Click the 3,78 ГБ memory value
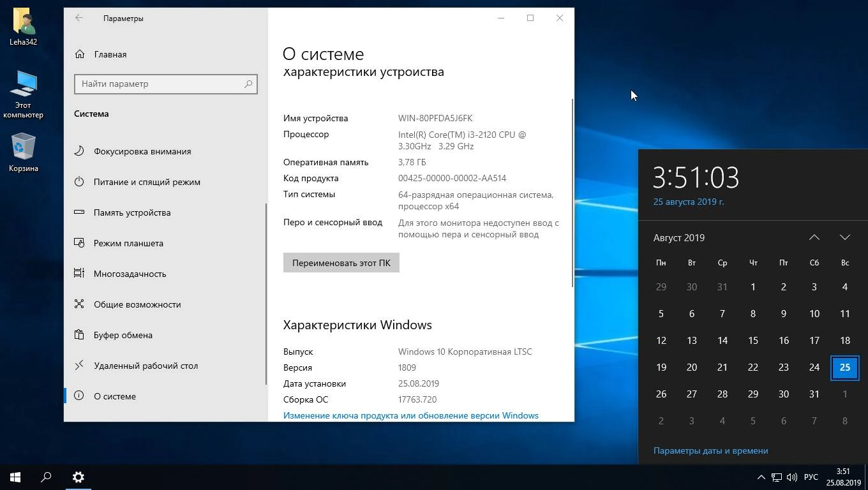 pyautogui.click(x=412, y=162)
